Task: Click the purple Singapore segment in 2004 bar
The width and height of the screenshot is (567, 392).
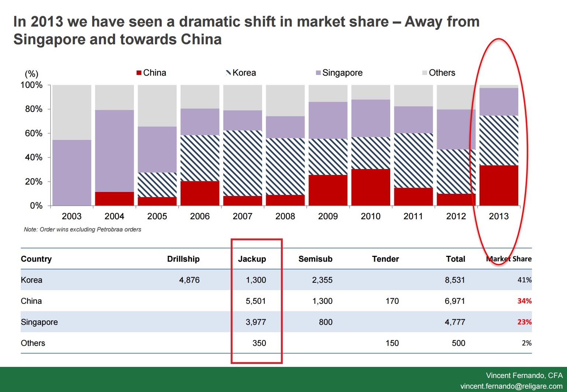Action: [114, 151]
